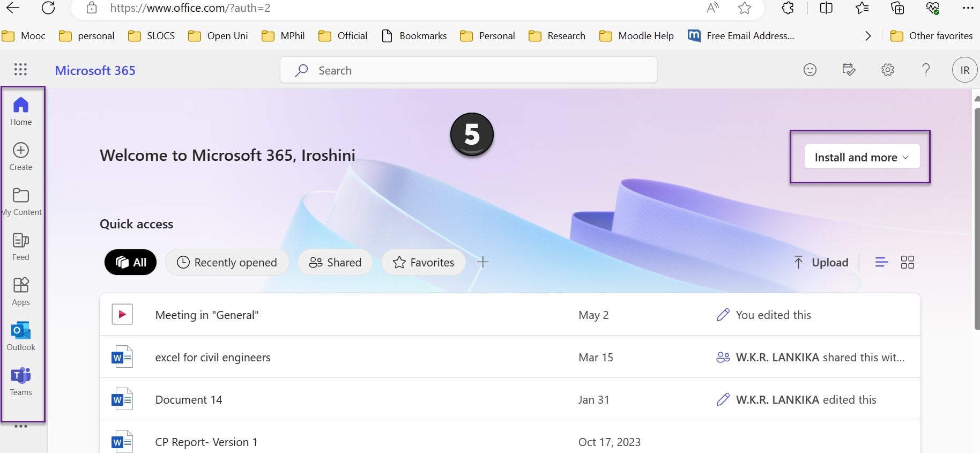Click the Upload button
The width and height of the screenshot is (980, 453).
point(821,262)
